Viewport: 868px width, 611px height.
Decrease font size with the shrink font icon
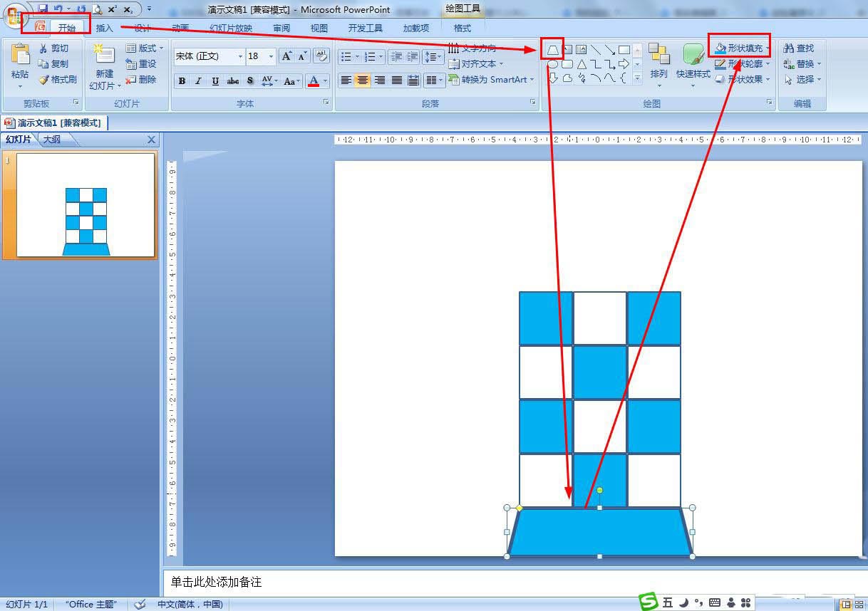click(302, 56)
